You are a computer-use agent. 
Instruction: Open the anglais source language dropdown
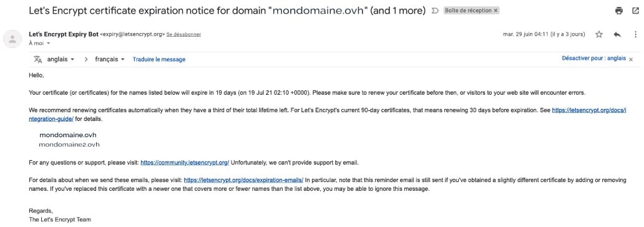click(61, 59)
